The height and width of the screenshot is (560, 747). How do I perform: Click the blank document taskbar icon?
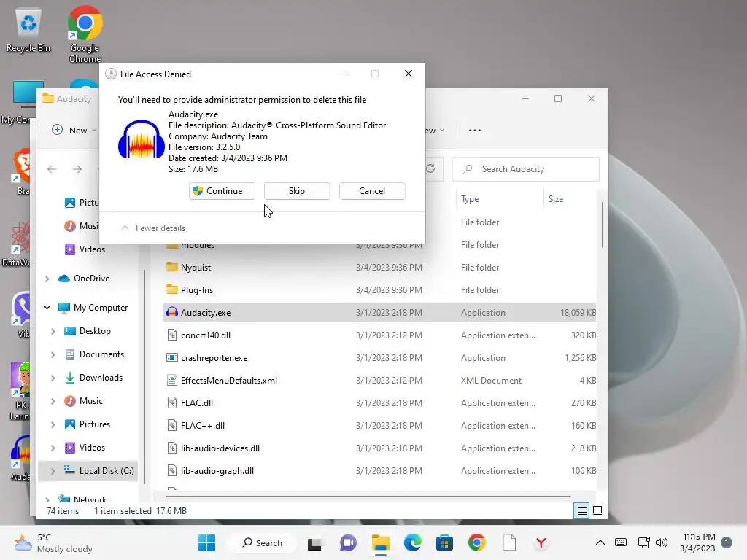pos(509,542)
